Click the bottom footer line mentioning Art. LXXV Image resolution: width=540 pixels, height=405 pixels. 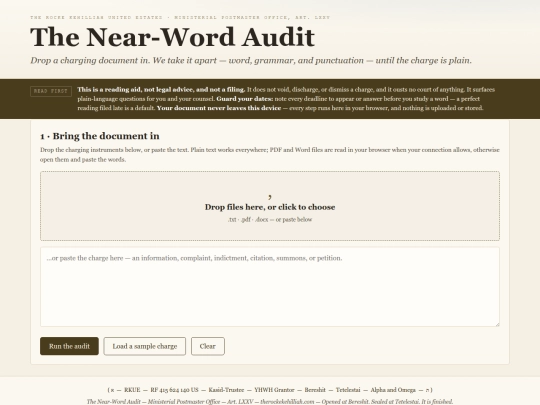point(270,402)
